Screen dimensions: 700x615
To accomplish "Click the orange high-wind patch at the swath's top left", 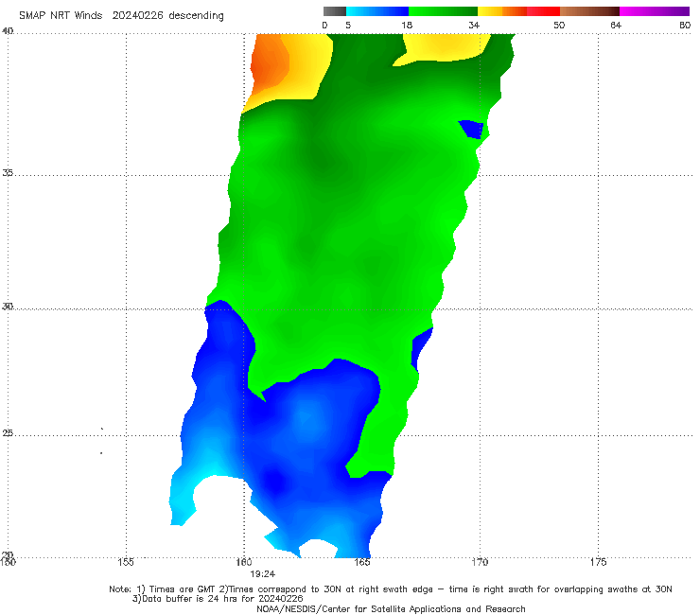I will (270, 64).
